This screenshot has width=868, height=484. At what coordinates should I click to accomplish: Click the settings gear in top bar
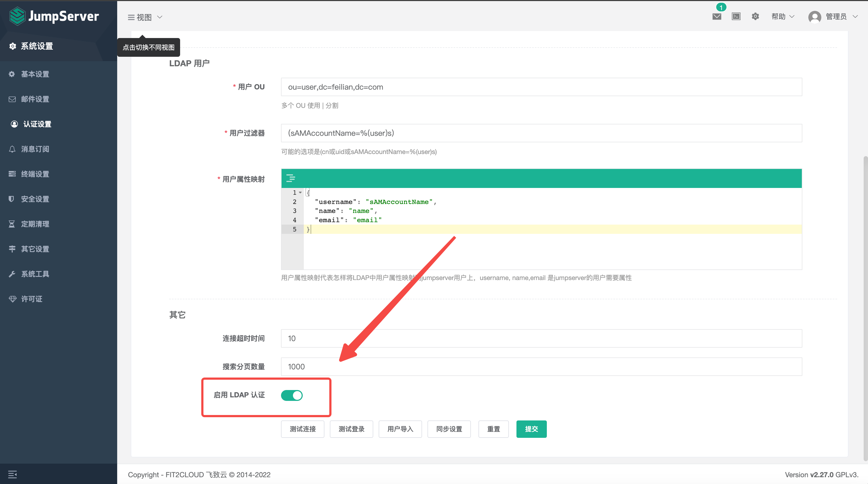(755, 17)
